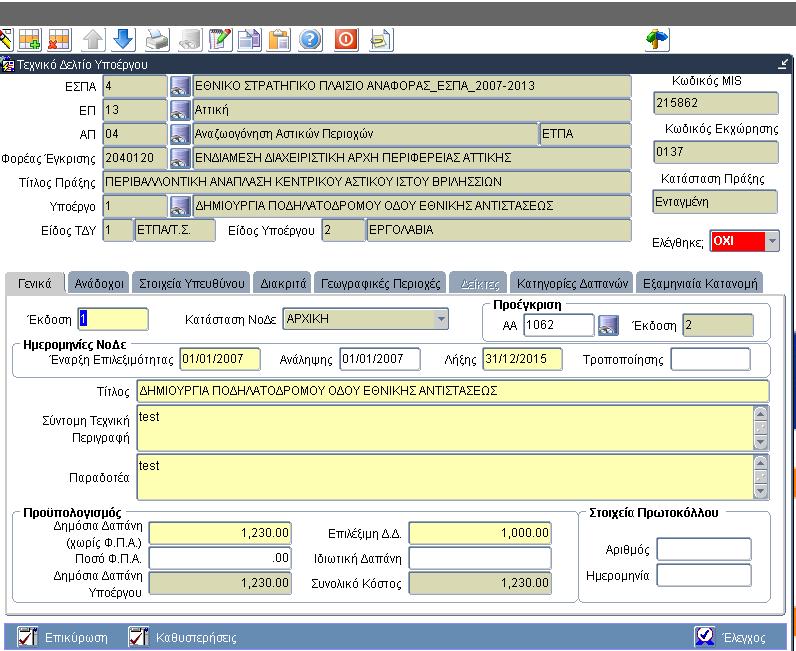Click the window restore icon in title bar
This screenshot has width=796, height=651.
click(x=783, y=64)
